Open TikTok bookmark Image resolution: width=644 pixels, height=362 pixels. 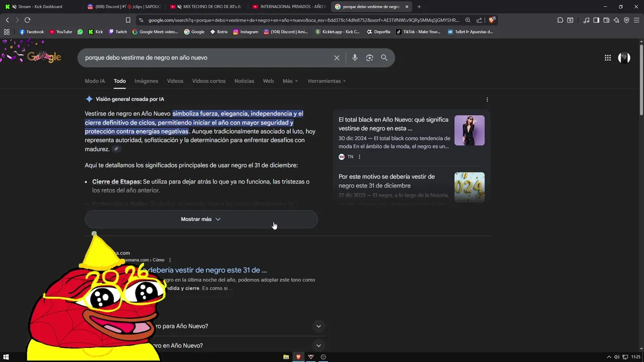(x=418, y=32)
